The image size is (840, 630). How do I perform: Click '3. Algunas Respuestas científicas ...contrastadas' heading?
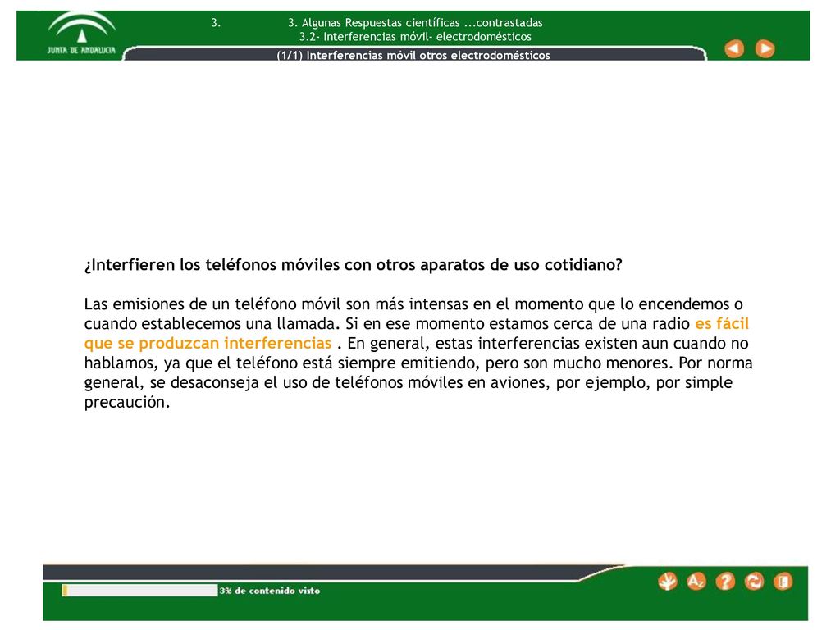tap(415, 22)
